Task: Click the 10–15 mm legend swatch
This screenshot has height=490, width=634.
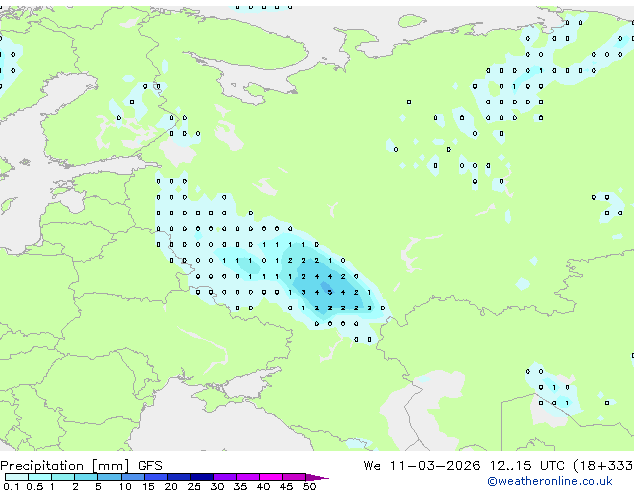Action: click(133, 477)
